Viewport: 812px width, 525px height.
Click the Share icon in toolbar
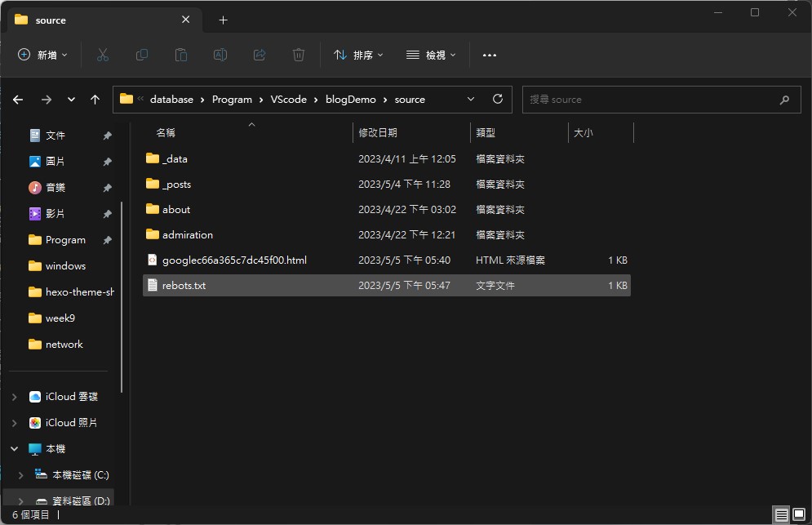(x=260, y=55)
